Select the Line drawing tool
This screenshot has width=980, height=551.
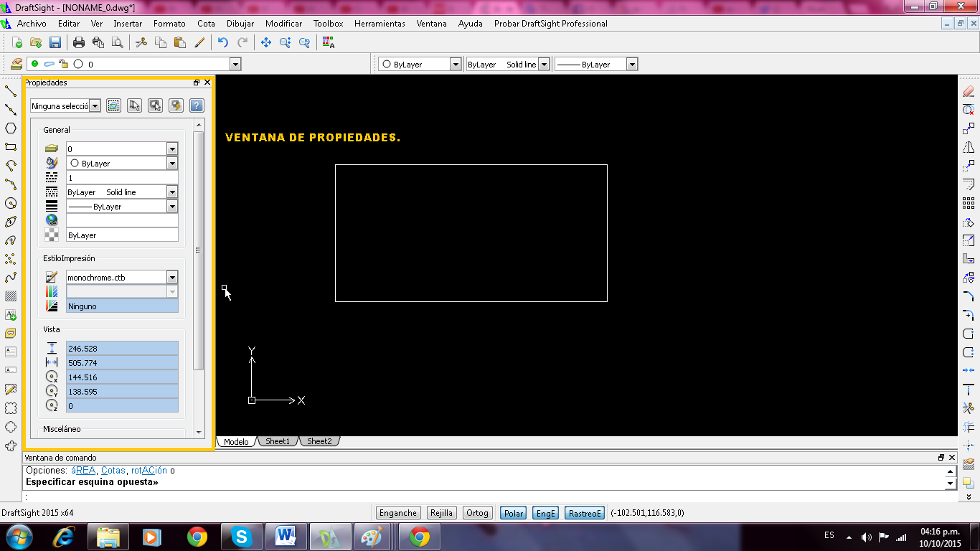(11, 91)
